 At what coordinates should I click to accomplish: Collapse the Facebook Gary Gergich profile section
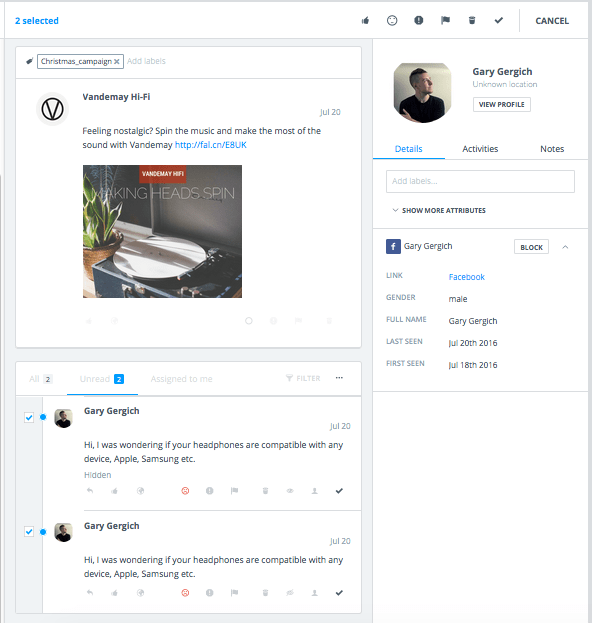click(565, 247)
